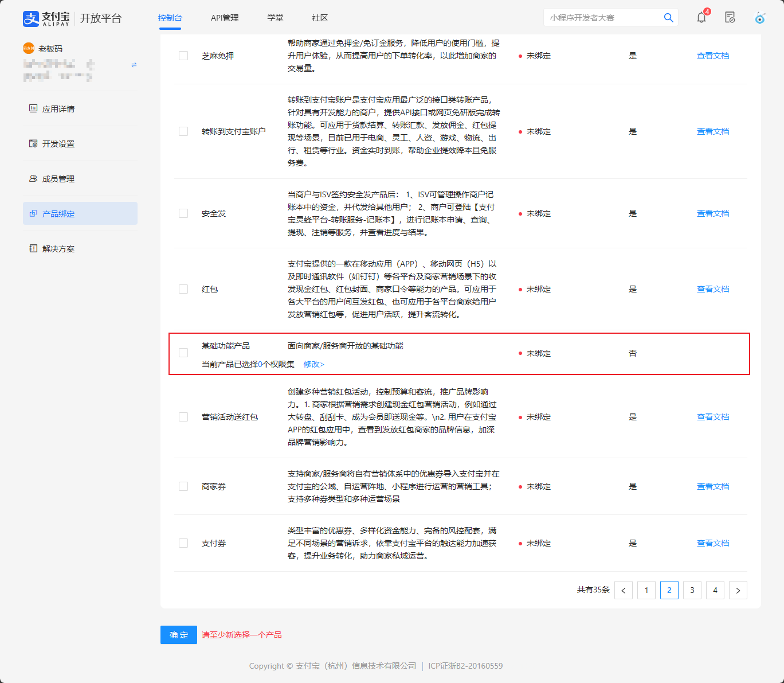Go to next page arrow
The width and height of the screenshot is (784, 683).
[738, 590]
